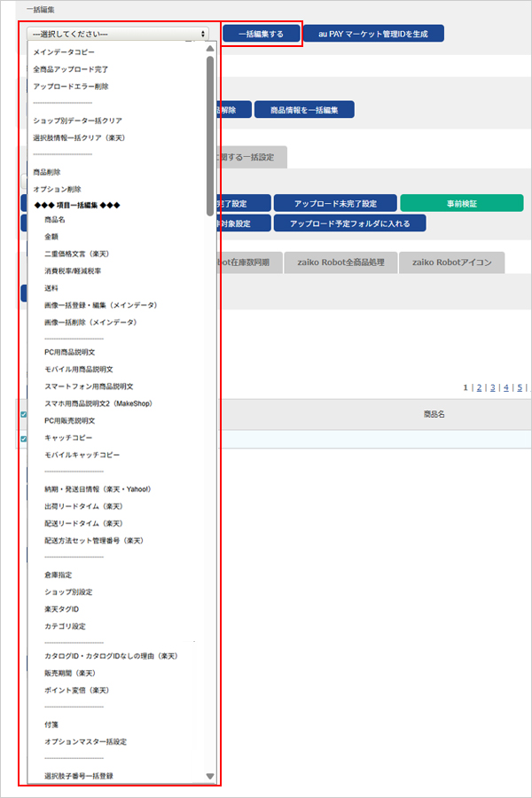This screenshot has width=532, height=798.
Task: Select 付箋 option
Action: [51, 724]
